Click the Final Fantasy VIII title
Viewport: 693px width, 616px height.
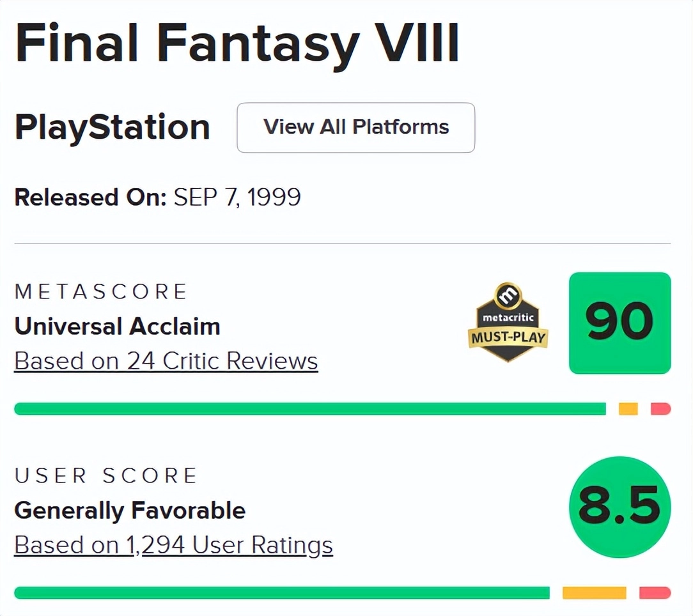pyautogui.click(x=237, y=45)
